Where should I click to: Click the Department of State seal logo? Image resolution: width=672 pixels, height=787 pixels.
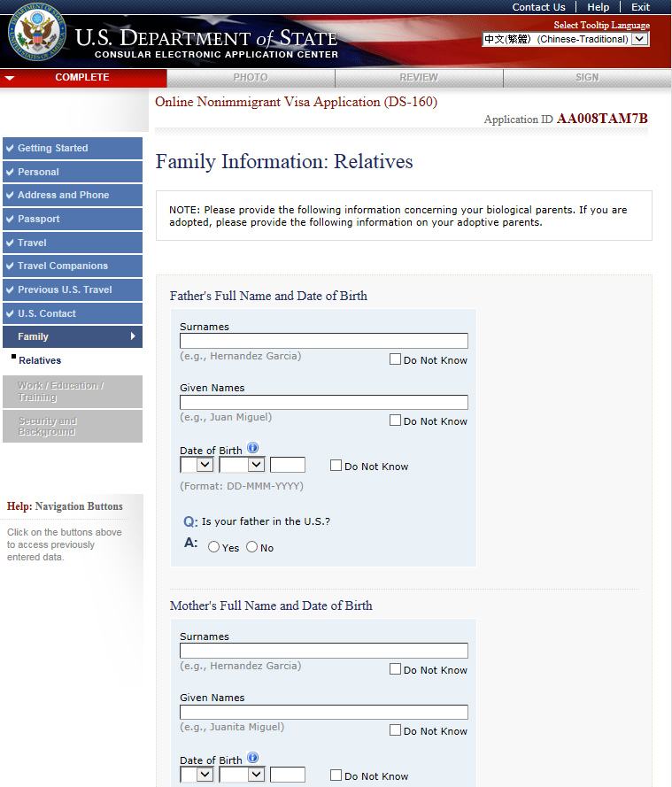coord(36,32)
